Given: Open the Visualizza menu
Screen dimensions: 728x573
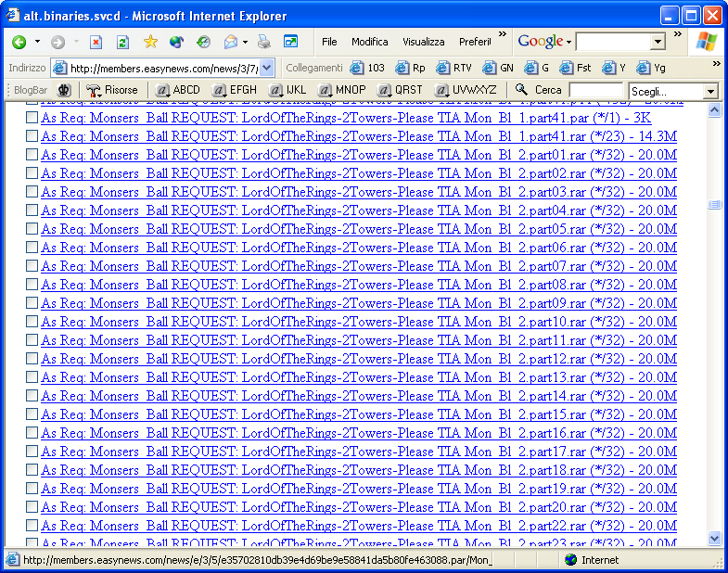Looking at the screenshot, I should point(423,42).
